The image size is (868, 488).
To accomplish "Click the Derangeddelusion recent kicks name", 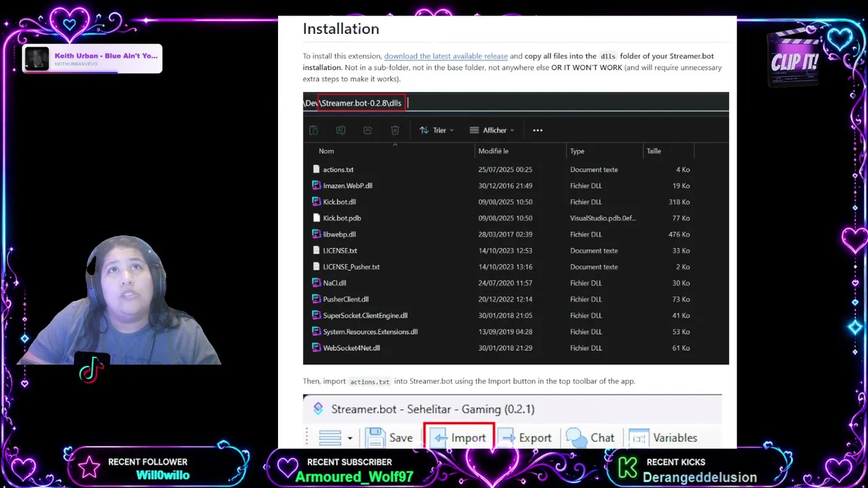I will pyautogui.click(x=699, y=477).
